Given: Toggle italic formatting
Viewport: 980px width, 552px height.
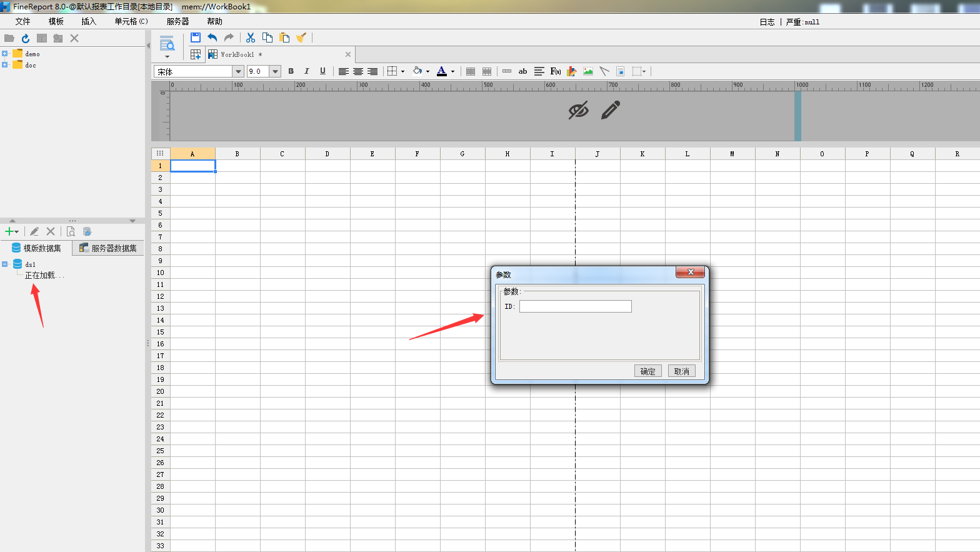Looking at the screenshot, I should pyautogui.click(x=306, y=71).
